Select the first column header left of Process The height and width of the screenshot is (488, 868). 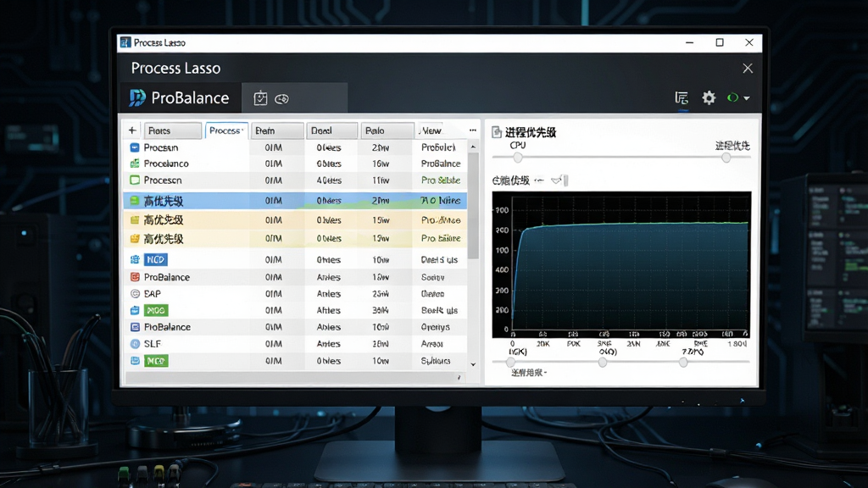173,130
